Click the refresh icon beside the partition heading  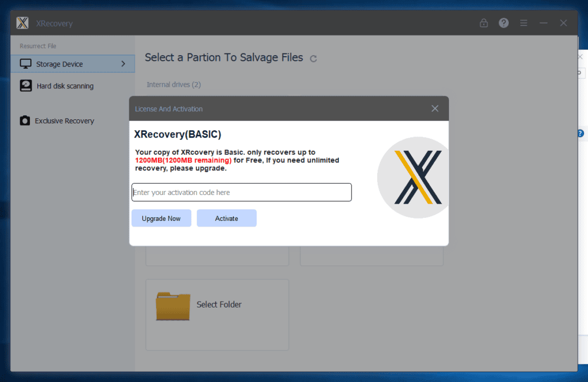point(313,58)
